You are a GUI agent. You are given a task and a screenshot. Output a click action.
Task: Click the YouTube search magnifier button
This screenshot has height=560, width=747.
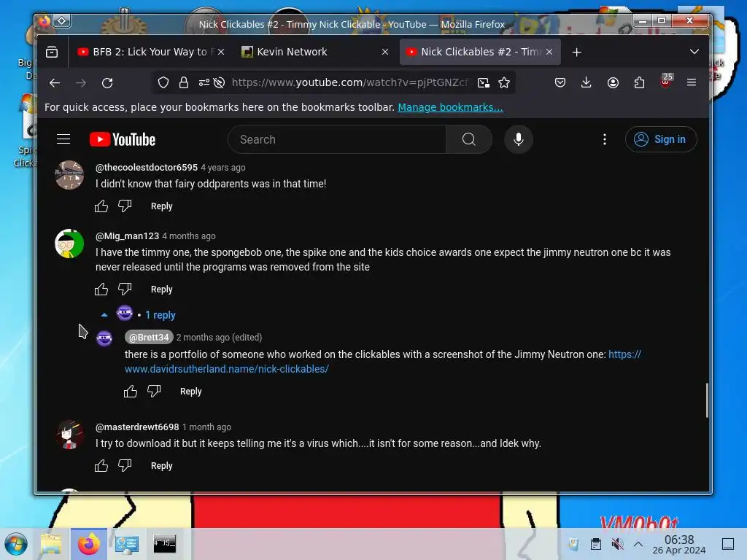click(469, 139)
